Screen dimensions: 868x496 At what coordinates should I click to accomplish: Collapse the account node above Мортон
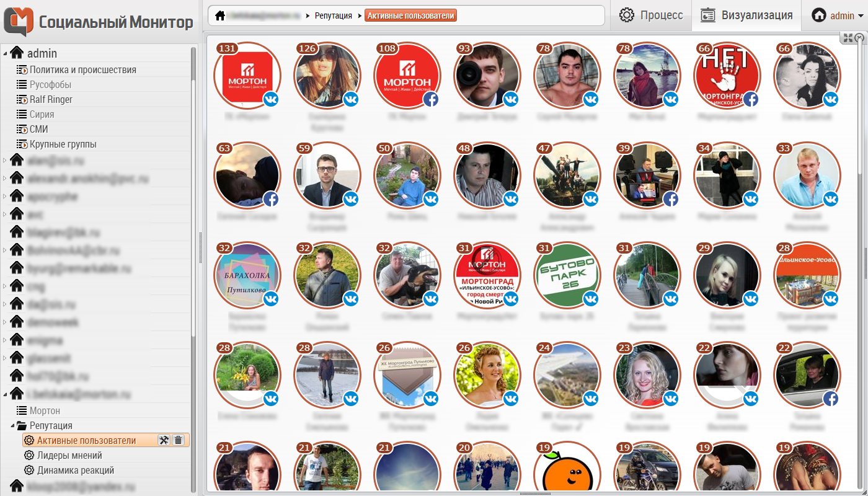click(x=5, y=394)
